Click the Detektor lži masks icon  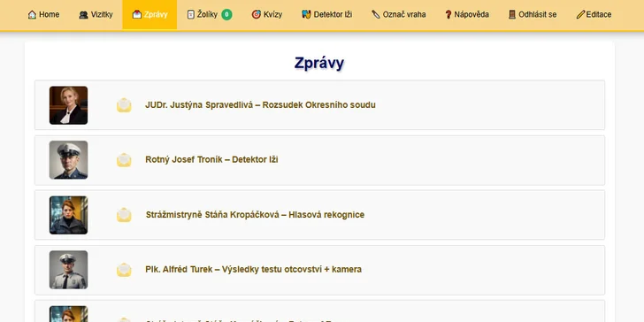306,14
